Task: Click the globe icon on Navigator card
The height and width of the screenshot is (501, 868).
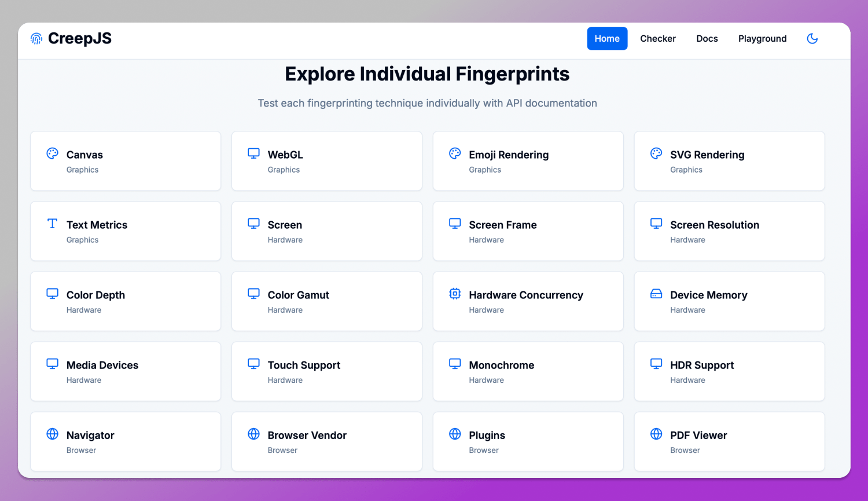Action: pos(52,434)
